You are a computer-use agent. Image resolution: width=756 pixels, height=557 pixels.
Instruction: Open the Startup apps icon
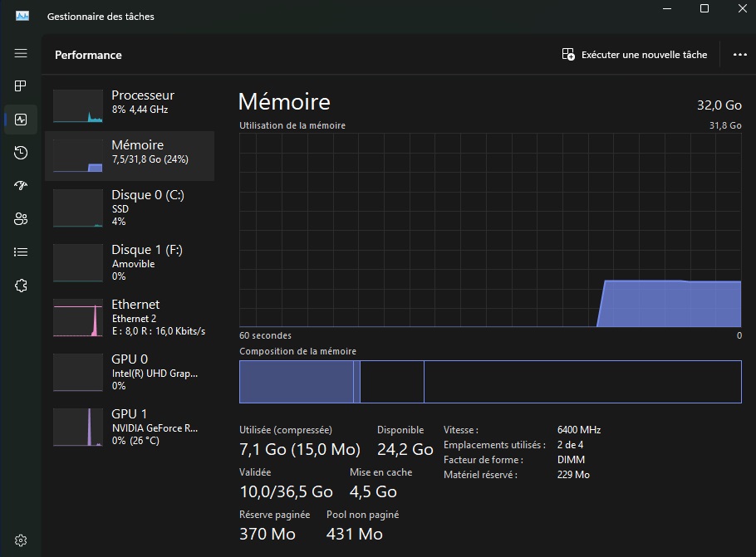coord(21,185)
